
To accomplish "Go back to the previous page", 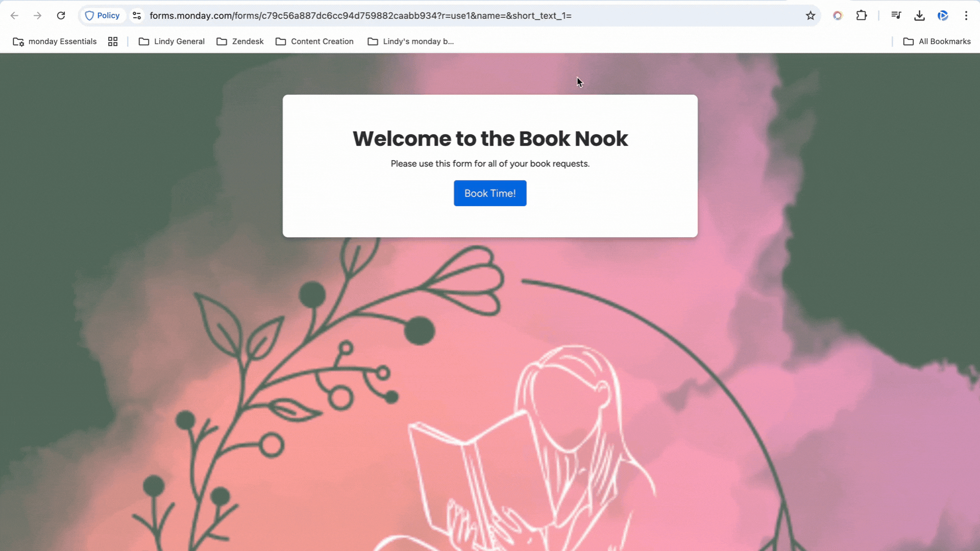I will [14, 16].
